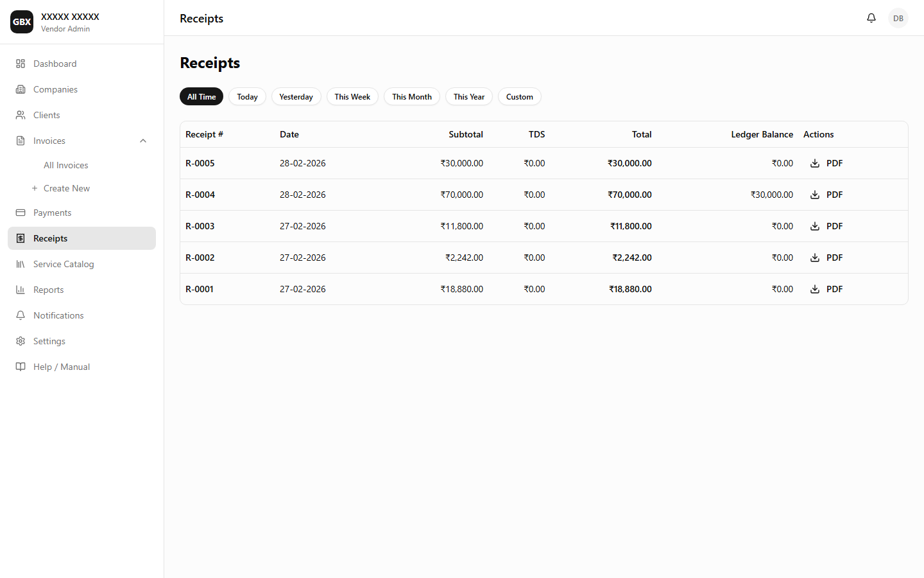Click total ₹11,800.00 in bold
The width and height of the screenshot is (924, 578).
point(631,226)
